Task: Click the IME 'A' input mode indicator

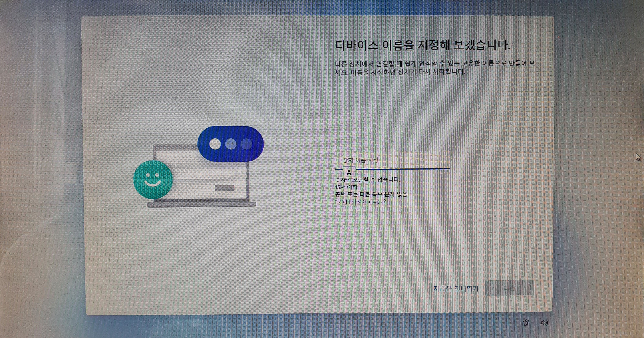Action: click(x=349, y=172)
